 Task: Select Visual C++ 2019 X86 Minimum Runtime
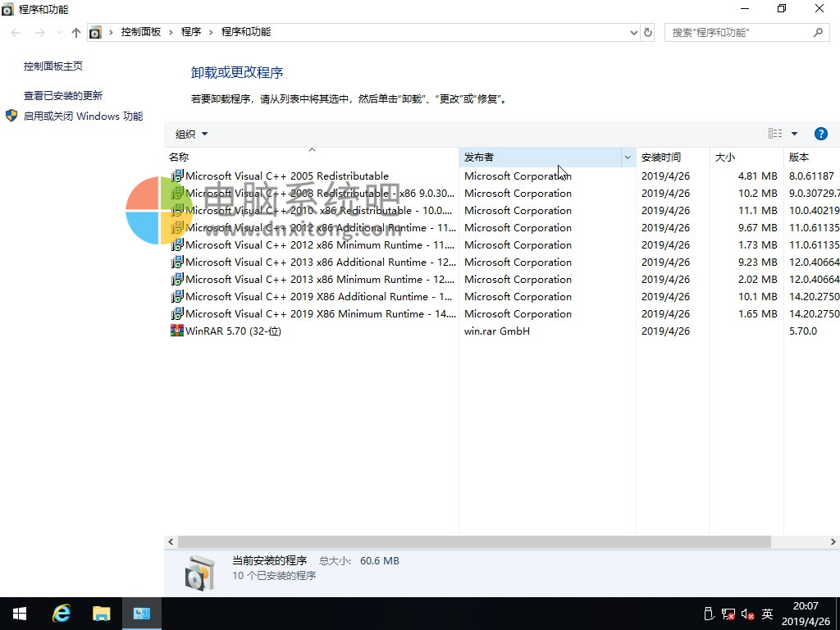(x=321, y=313)
